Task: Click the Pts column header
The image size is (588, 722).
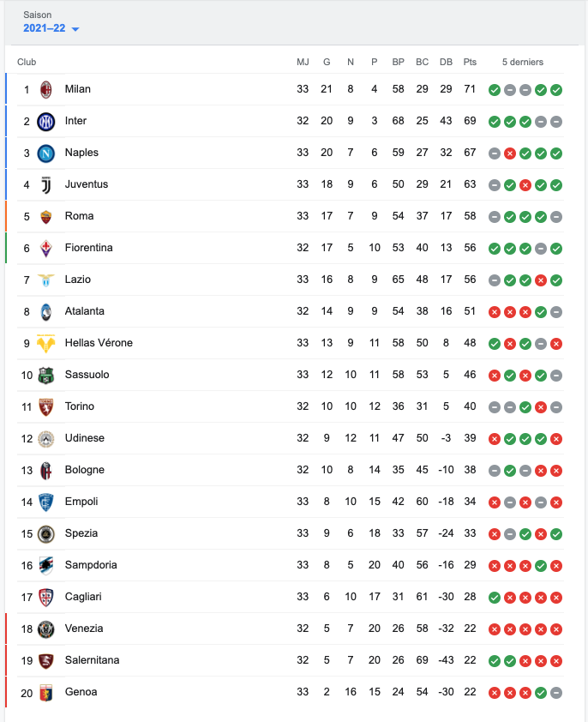Action: pos(470,62)
